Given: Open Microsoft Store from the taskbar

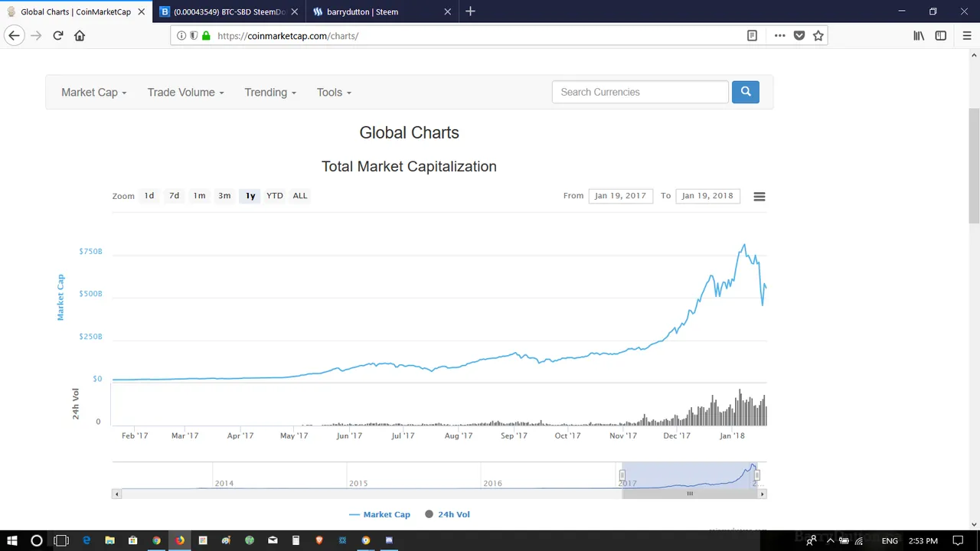Looking at the screenshot, I should point(132,540).
